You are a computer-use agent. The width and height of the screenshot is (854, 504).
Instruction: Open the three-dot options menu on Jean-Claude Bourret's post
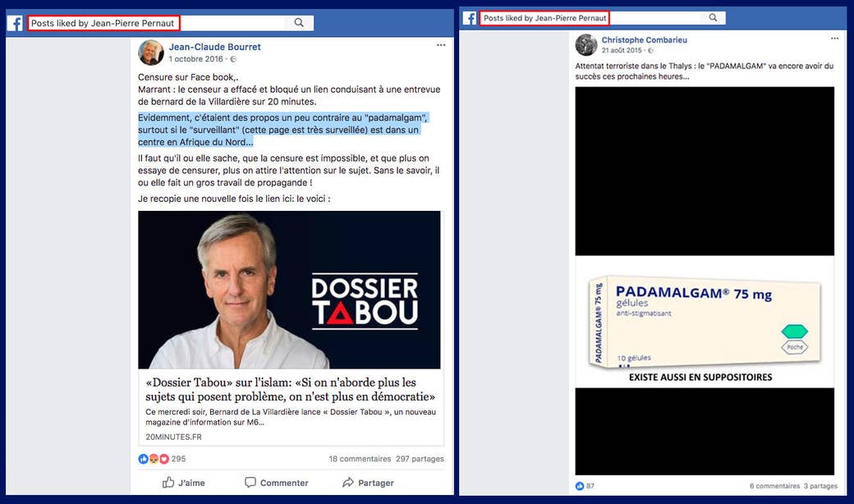[x=441, y=45]
